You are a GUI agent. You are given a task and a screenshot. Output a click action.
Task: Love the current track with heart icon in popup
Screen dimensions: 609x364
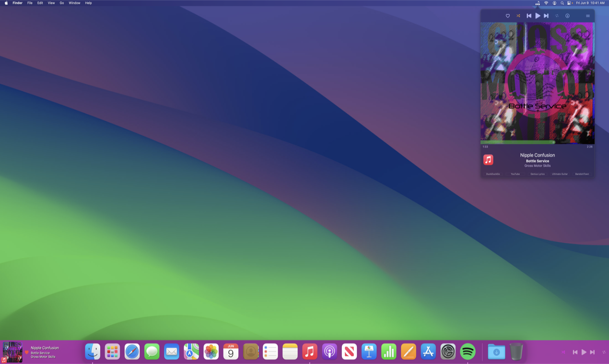[508, 16]
